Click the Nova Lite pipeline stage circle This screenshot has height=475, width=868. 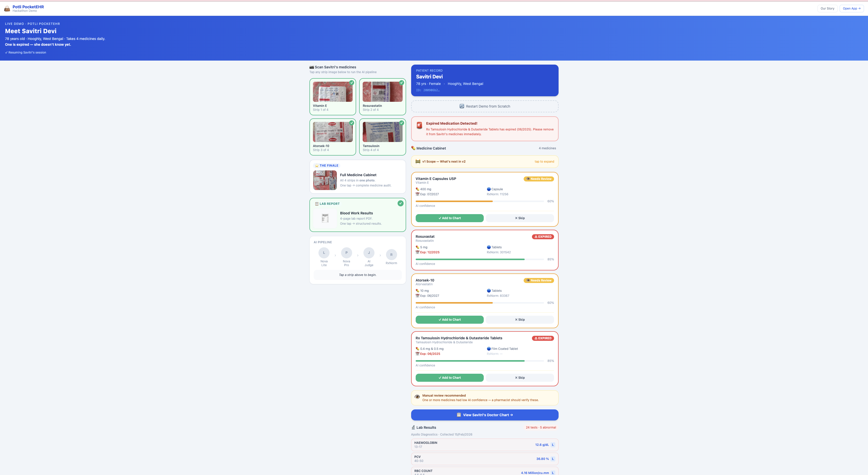coord(324,253)
